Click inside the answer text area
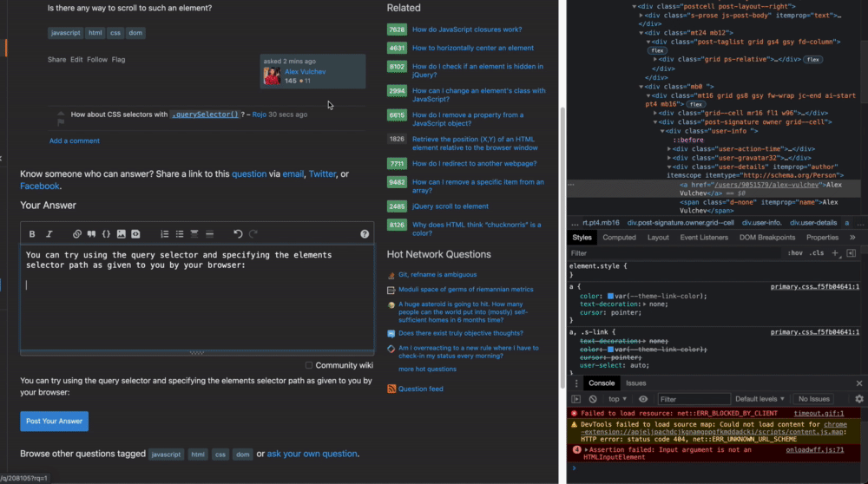The image size is (868, 484). (x=197, y=298)
